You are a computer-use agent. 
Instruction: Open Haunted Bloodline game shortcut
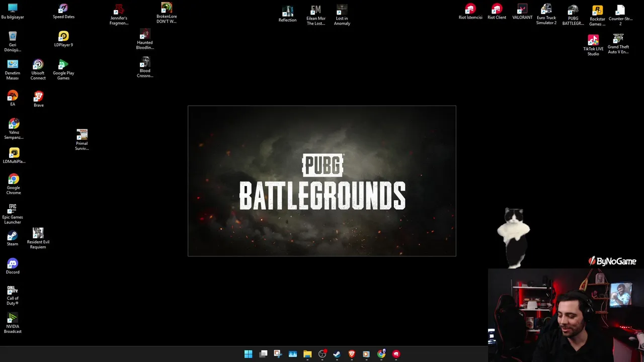coord(145,39)
